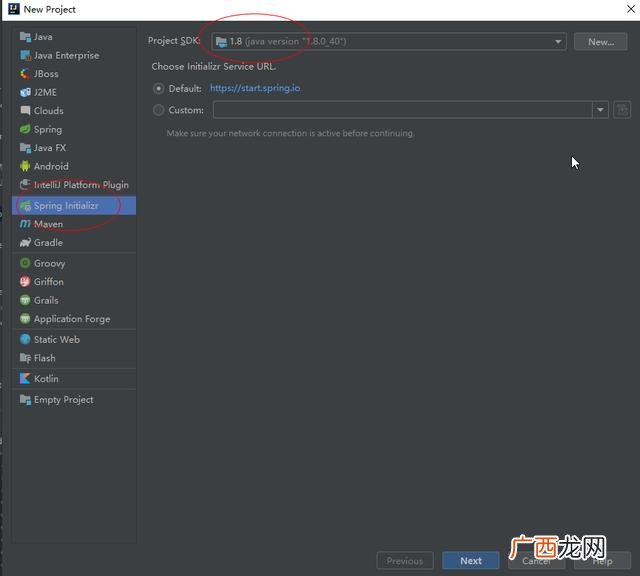The image size is (640, 576).
Task: Click the green Spring leaf icon
Action: click(25, 129)
